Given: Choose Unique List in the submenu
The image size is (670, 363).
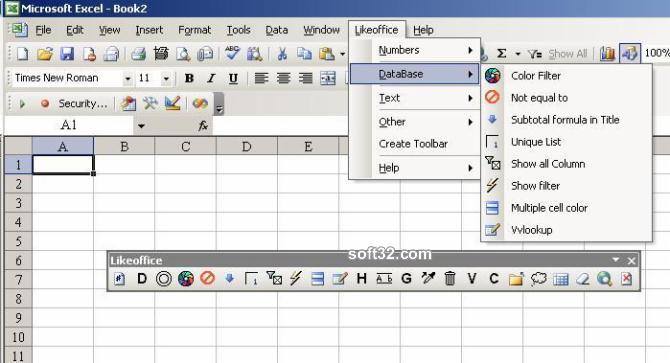Looking at the screenshot, I should coord(567,142).
